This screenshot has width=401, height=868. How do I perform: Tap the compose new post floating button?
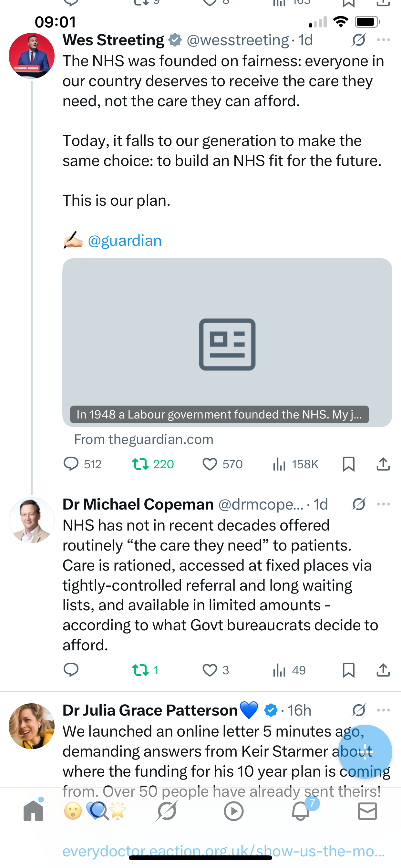[365, 752]
